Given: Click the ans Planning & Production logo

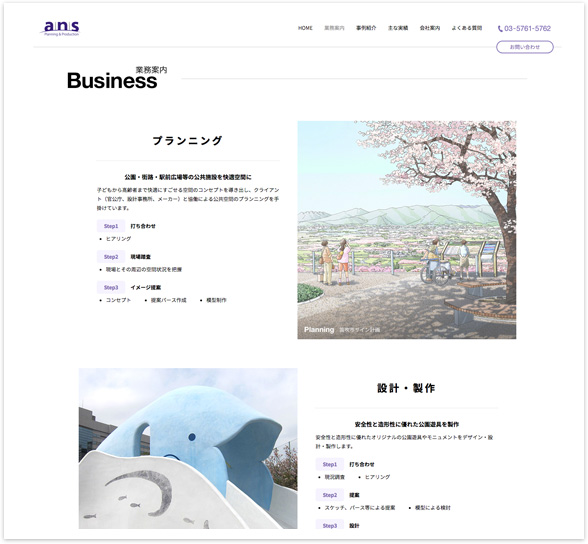Looking at the screenshot, I should click(60, 28).
